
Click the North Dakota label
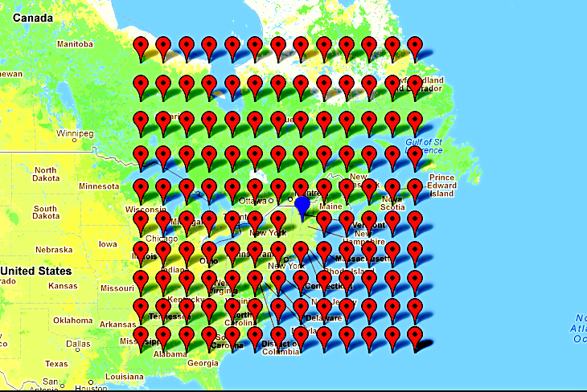point(46,174)
